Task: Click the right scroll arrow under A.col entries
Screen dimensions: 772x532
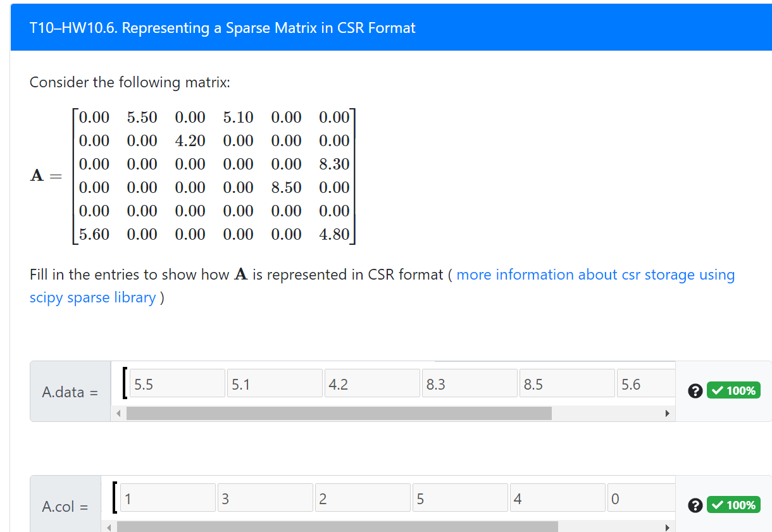Action: click(668, 527)
